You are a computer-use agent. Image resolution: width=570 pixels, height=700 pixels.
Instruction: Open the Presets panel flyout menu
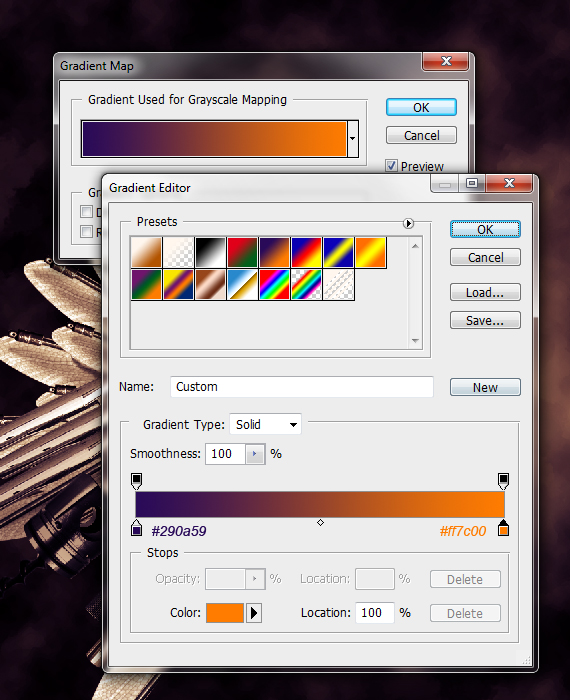[x=408, y=223]
